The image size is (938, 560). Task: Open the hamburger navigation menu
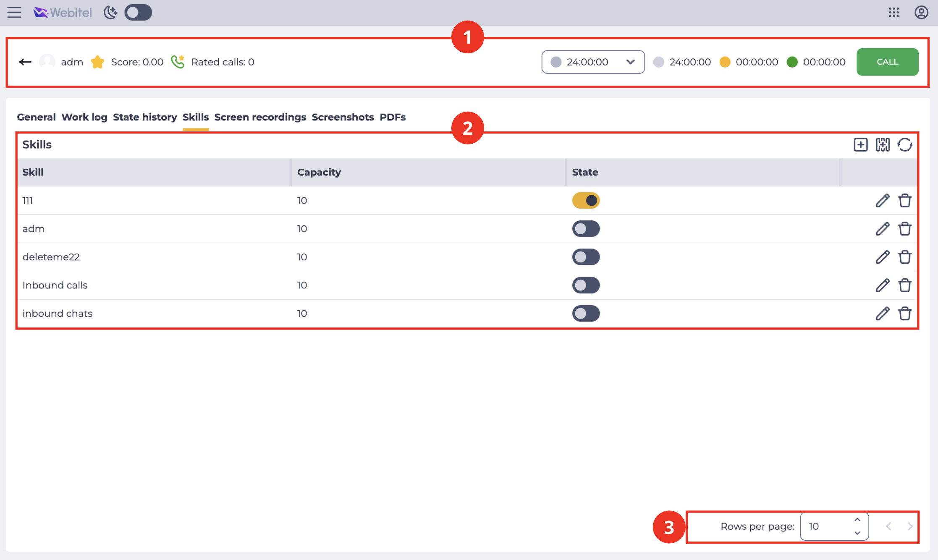point(14,13)
